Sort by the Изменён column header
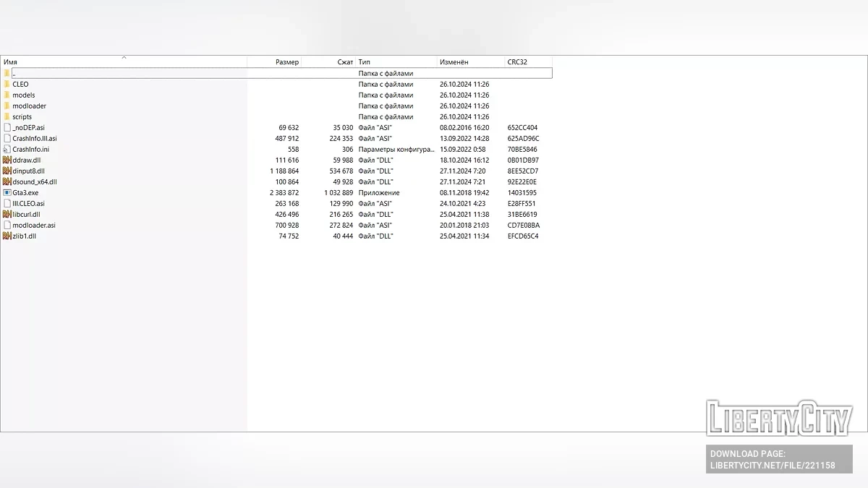 click(454, 62)
